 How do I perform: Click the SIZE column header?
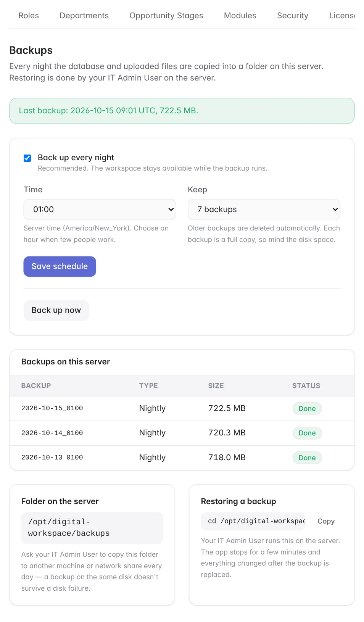(x=216, y=386)
